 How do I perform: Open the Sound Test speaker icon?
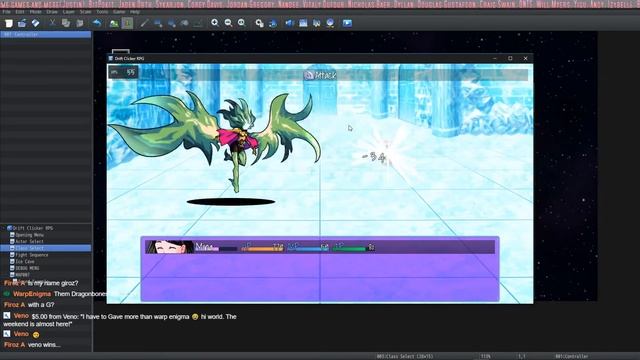289,23
